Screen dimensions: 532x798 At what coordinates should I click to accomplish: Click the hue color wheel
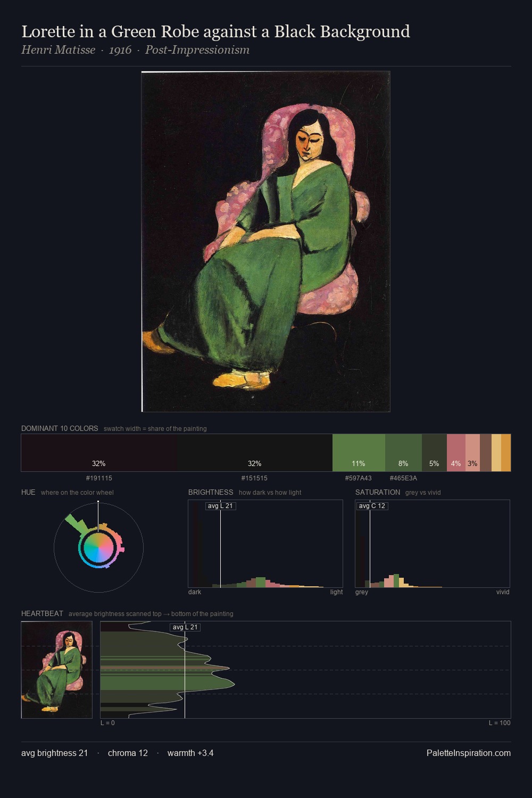tap(98, 547)
